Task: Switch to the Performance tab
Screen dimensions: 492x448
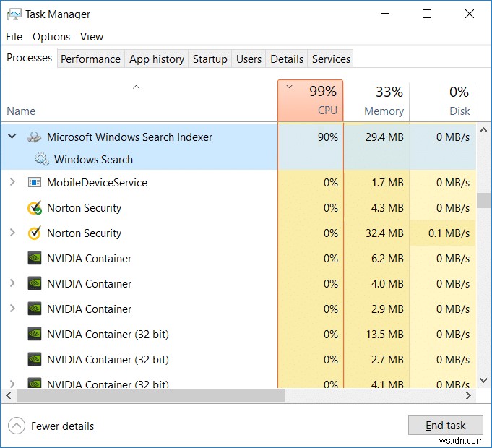Action: [x=91, y=59]
